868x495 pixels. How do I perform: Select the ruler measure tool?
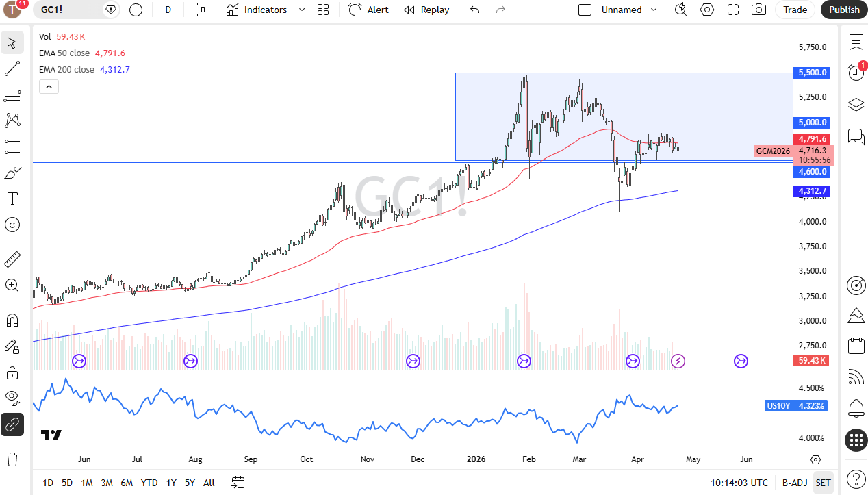(x=12, y=259)
